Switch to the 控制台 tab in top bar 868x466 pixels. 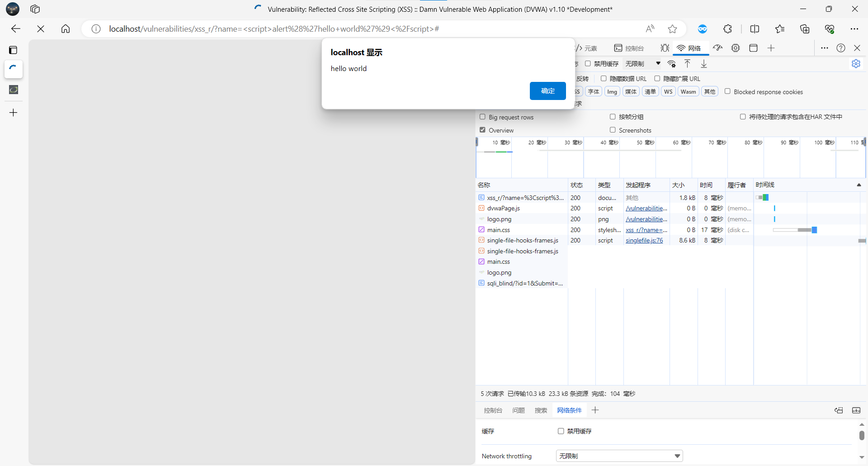[629, 48]
